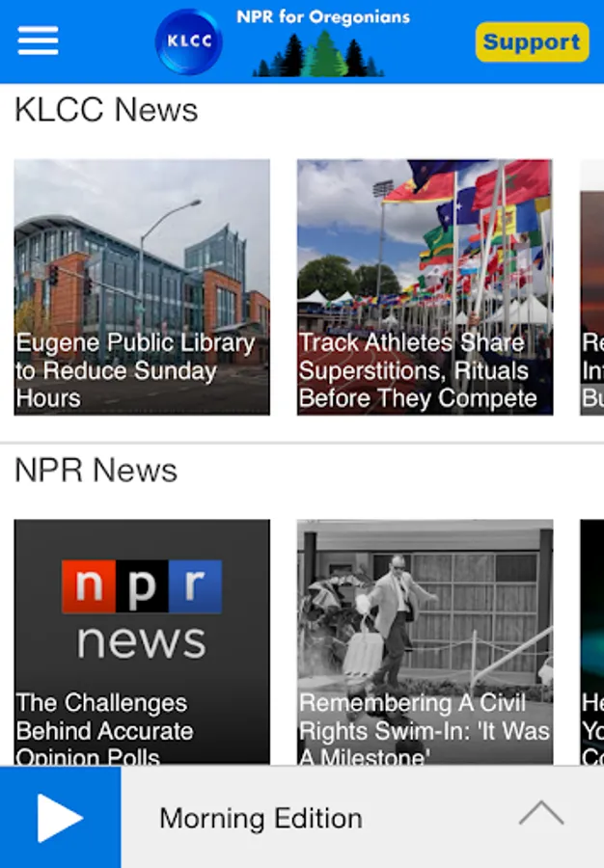This screenshot has width=604, height=868.
Task: Play the live stream with play button
Action: point(60,818)
